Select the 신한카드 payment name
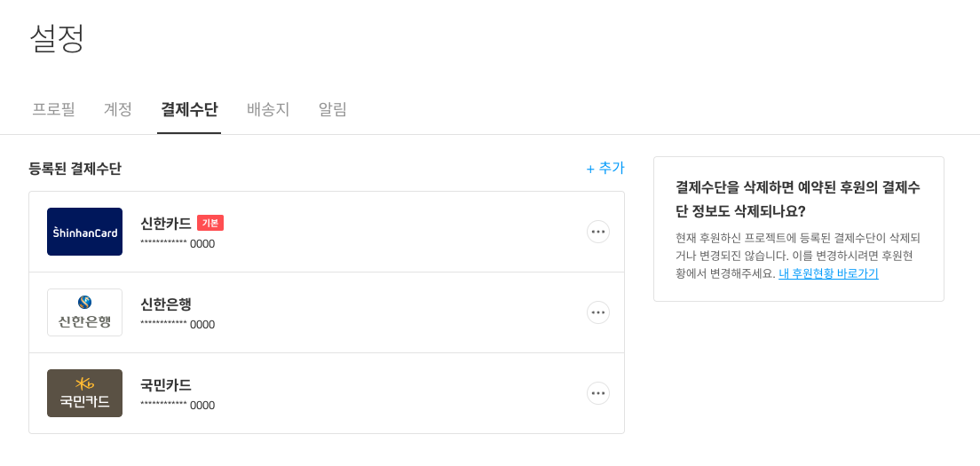 (x=166, y=223)
